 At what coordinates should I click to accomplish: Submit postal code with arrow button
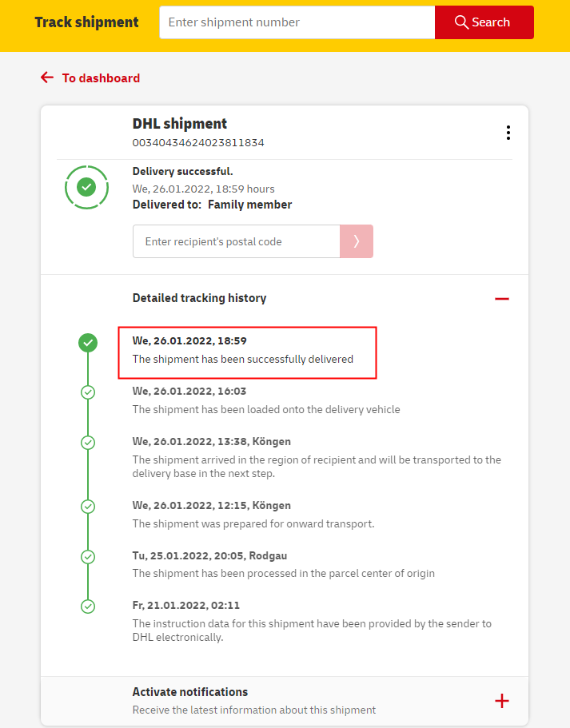(x=357, y=241)
